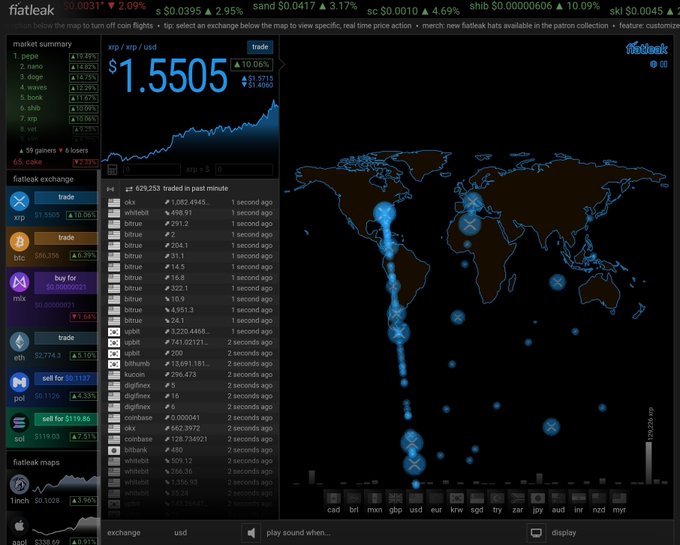The width and height of the screenshot is (680, 545).
Task: Toggle the eur currency flag
Action: [x=436, y=498]
